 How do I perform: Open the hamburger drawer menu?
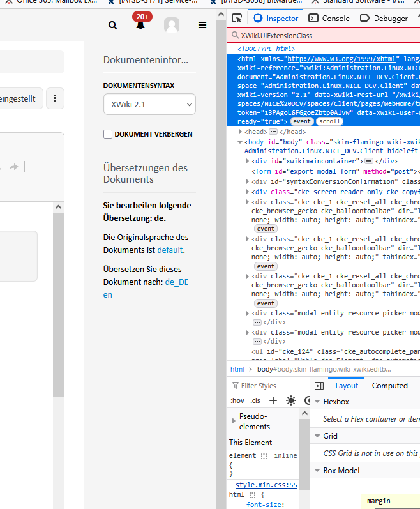tap(202, 26)
